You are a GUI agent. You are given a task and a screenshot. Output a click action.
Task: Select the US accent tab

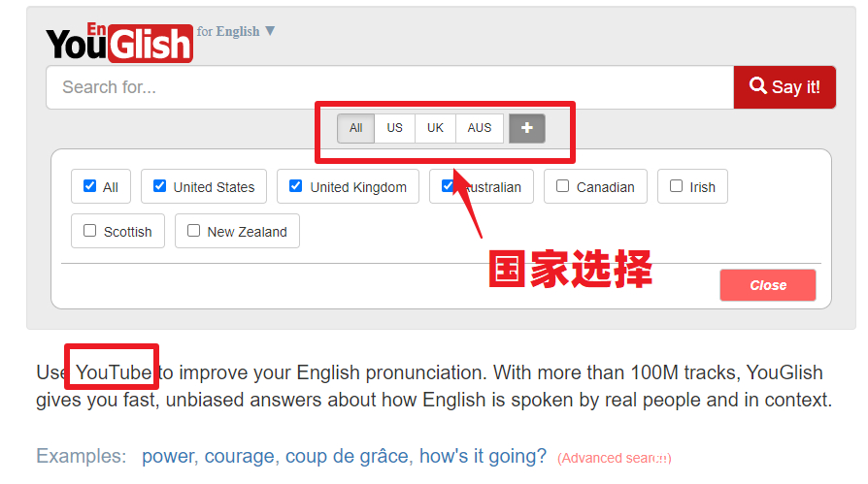(394, 128)
